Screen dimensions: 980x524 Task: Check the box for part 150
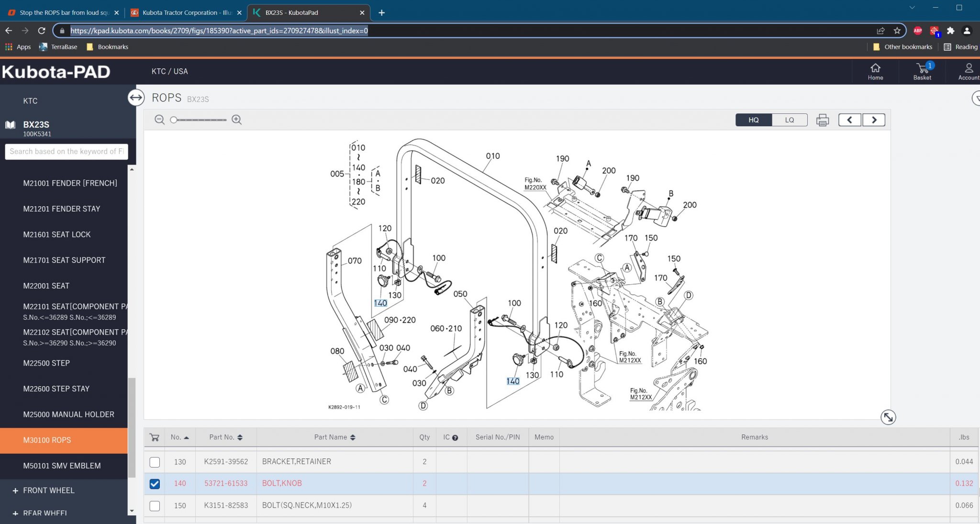pyautogui.click(x=155, y=506)
